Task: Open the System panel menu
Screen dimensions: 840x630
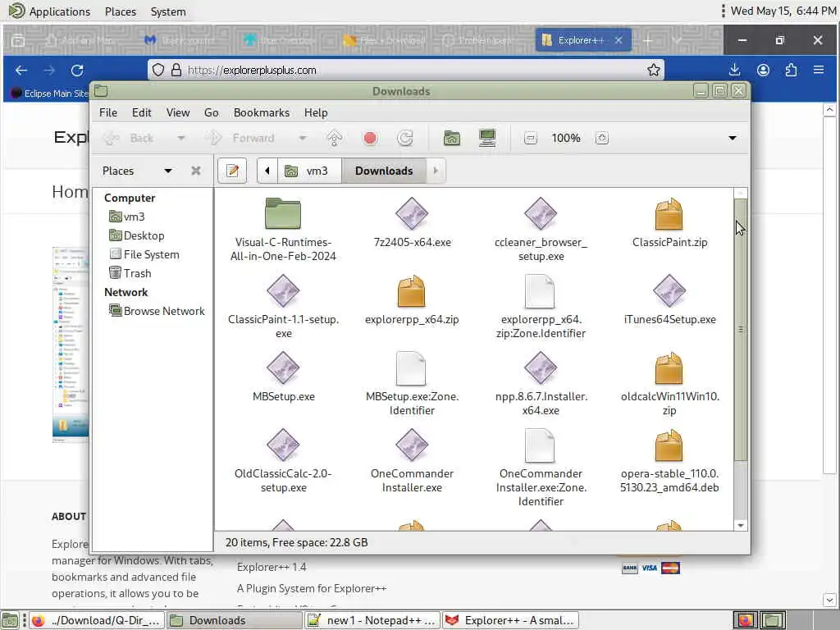Action: (x=168, y=11)
